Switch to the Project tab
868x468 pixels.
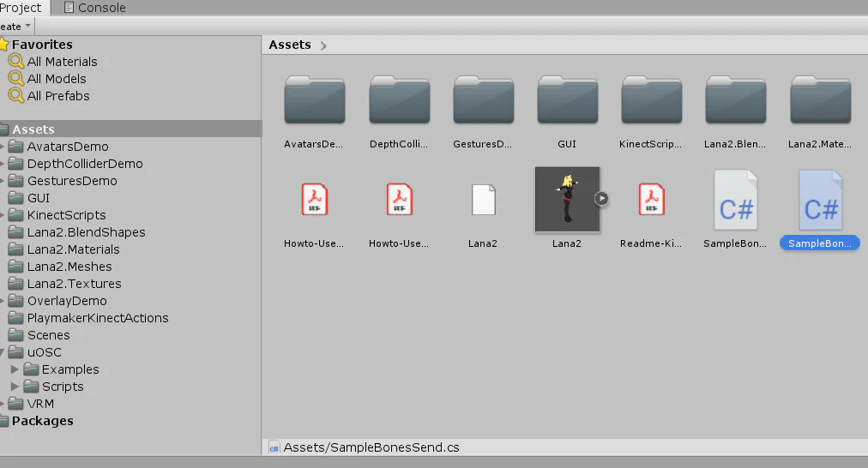pyautogui.click(x=21, y=8)
